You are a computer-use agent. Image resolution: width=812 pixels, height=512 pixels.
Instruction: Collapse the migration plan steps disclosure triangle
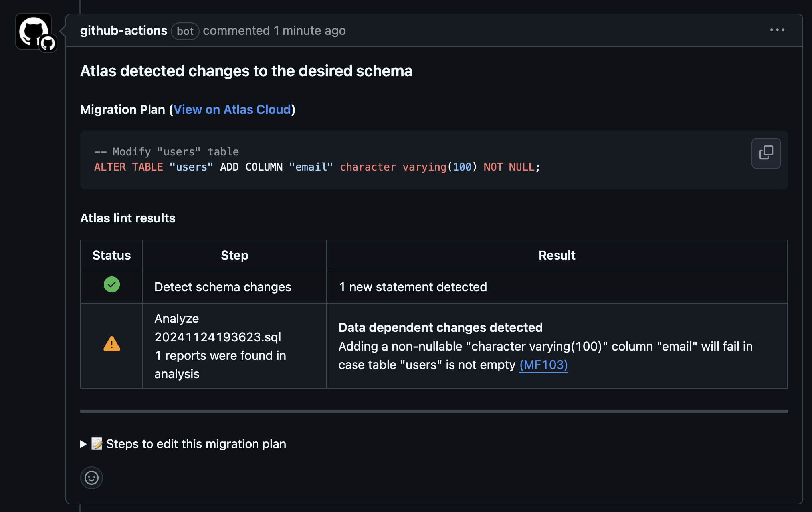click(83, 443)
